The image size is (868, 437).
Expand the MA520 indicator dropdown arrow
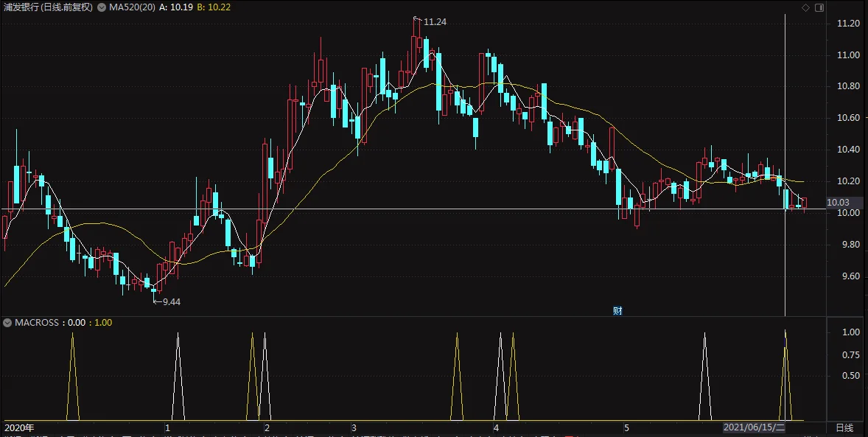pyautogui.click(x=101, y=8)
